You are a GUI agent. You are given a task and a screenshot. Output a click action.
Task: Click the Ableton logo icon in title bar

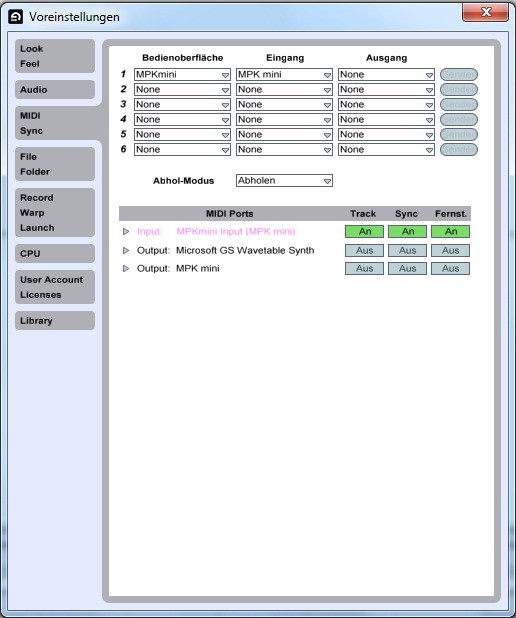pyautogui.click(x=15, y=17)
